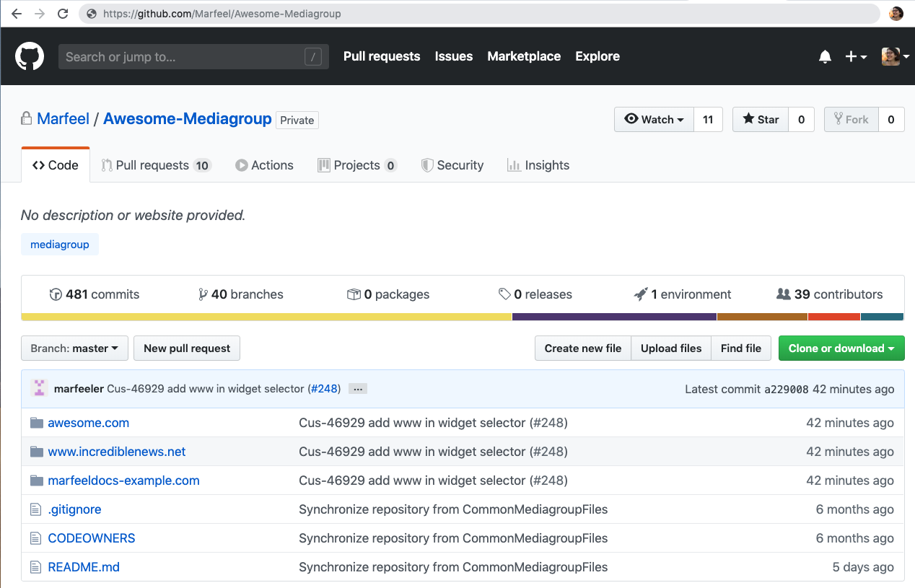The width and height of the screenshot is (915, 588).
Task: Expand the commit message ellipsis button
Action: pyautogui.click(x=358, y=388)
